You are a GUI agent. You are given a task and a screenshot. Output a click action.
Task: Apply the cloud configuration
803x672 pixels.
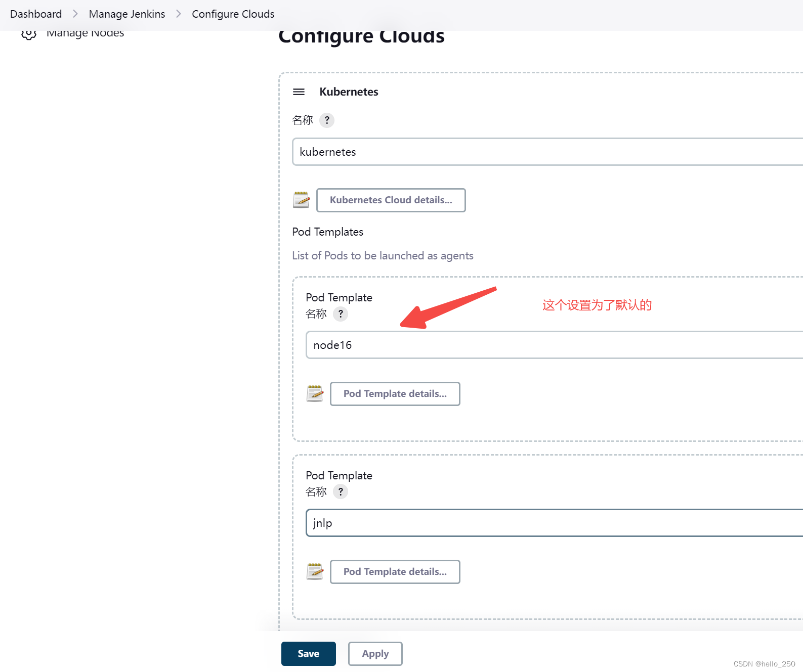(x=375, y=654)
